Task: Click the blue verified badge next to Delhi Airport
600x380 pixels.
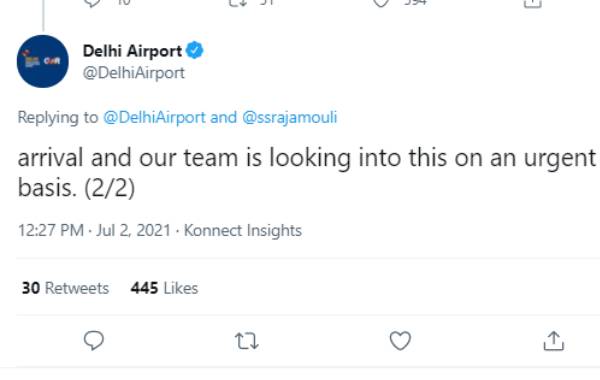Action: click(195, 51)
